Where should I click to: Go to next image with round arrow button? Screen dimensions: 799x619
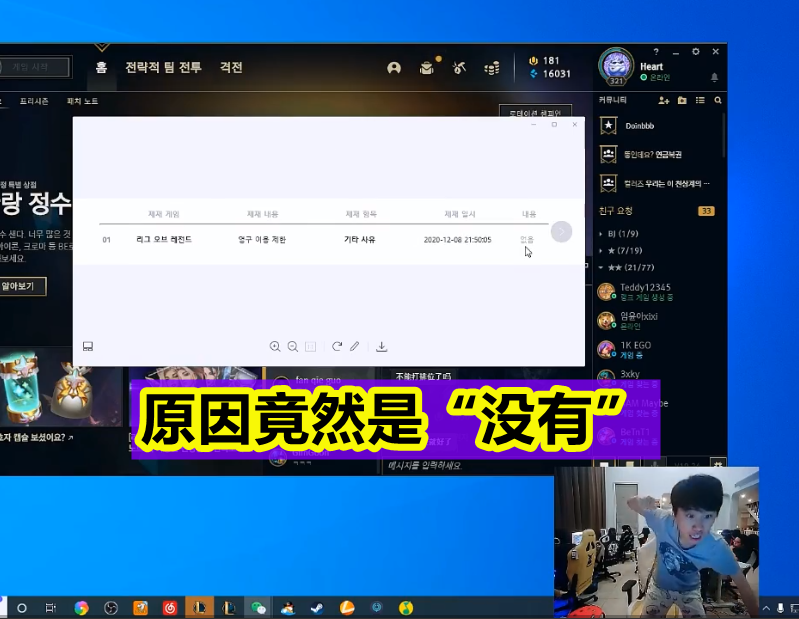click(x=562, y=232)
